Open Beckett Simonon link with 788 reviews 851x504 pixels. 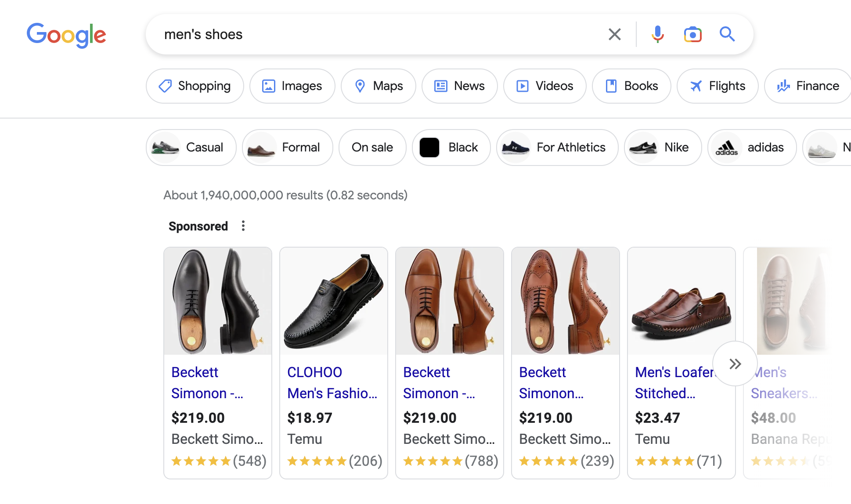[x=439, y=383]
